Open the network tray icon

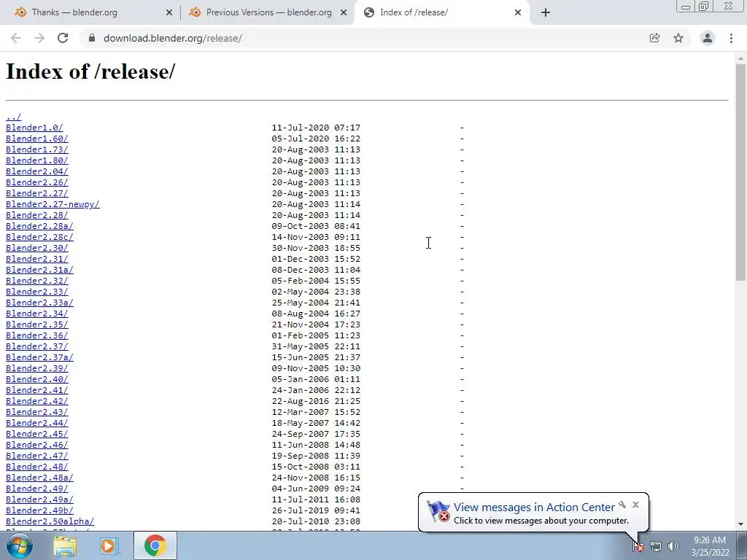[x=656, y=547]
